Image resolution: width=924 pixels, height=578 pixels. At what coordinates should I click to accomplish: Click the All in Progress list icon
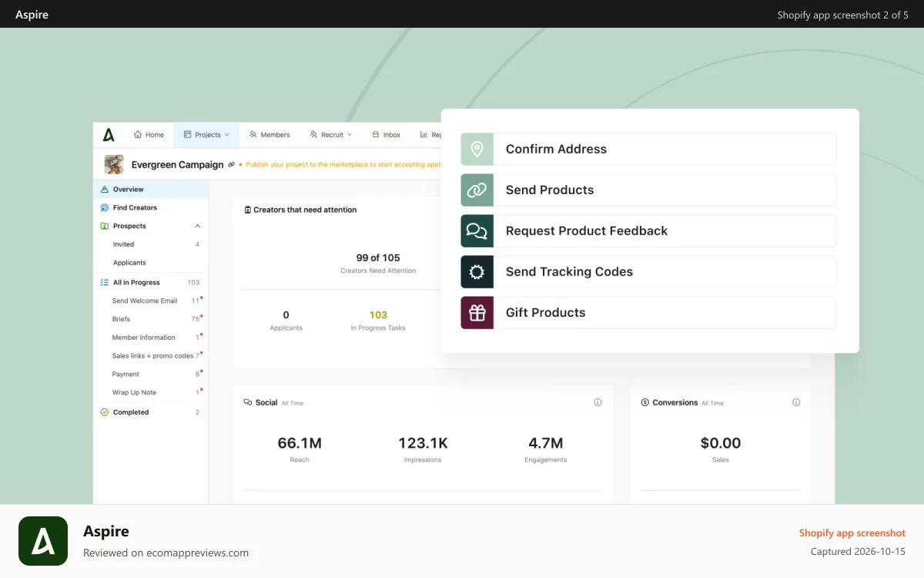[x=105, y=282]
